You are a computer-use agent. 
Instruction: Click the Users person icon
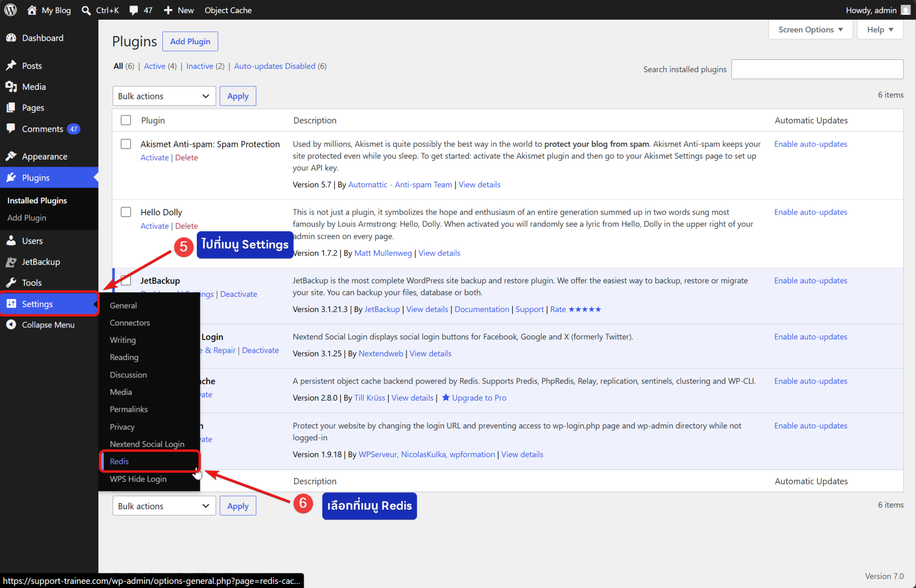tap(11, 241)
